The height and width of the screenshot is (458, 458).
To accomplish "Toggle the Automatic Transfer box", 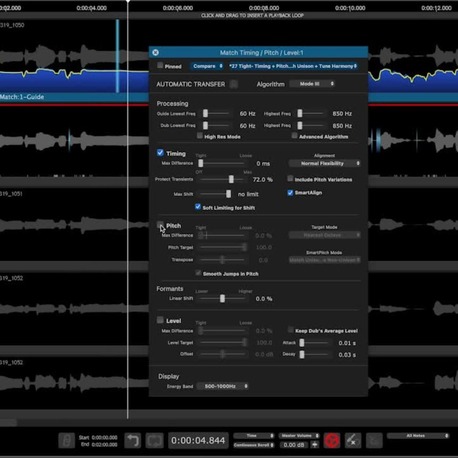I will 234,84.
